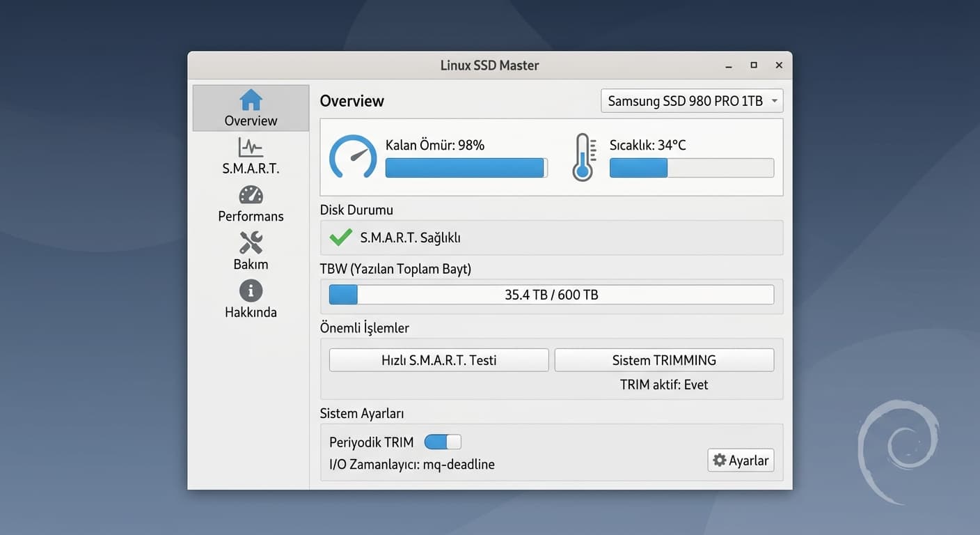This screenshot has height=535, width=980.
Task: Click the Overview home icon
Action: pyautogui.click(x=251, y=100)
